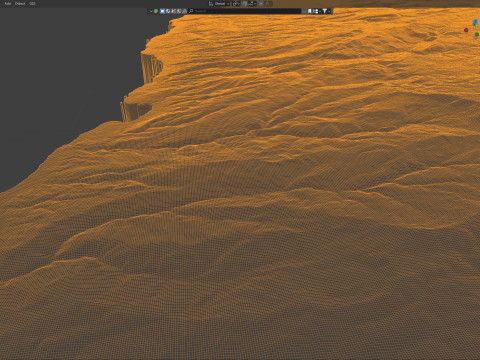Click the funnel filter icon

324,11
